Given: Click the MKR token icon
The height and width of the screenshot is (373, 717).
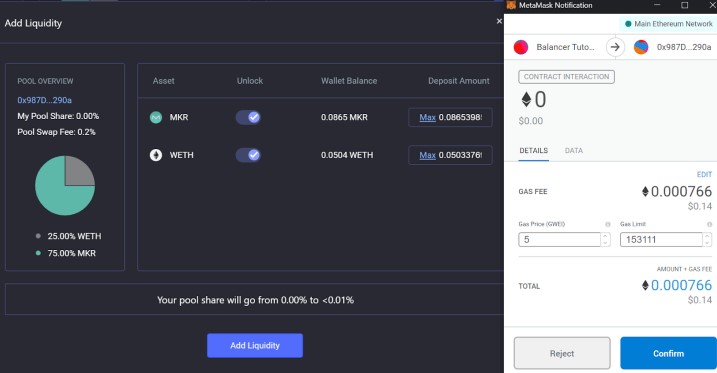Looking at the screenshot, I should [156, 117].
